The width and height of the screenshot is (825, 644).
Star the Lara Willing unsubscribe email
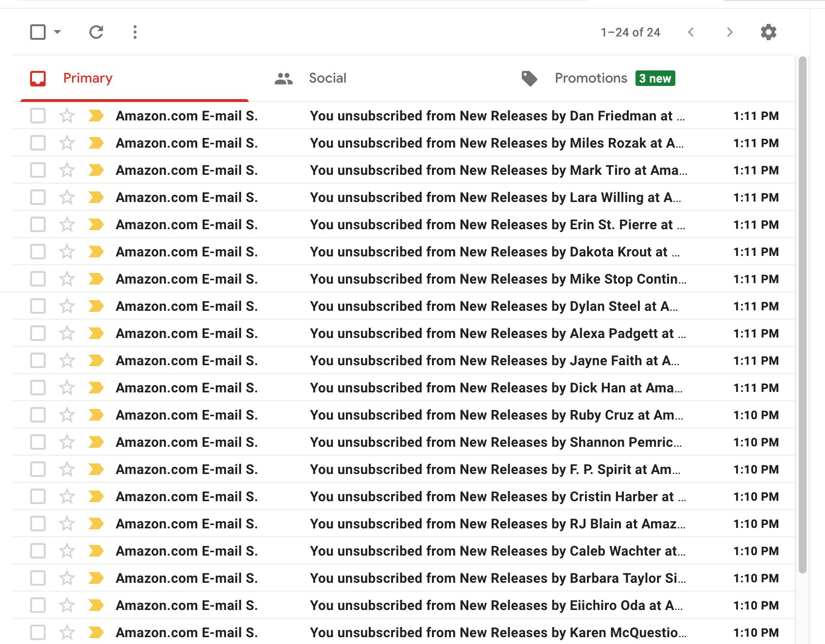[x=67, y=197]
